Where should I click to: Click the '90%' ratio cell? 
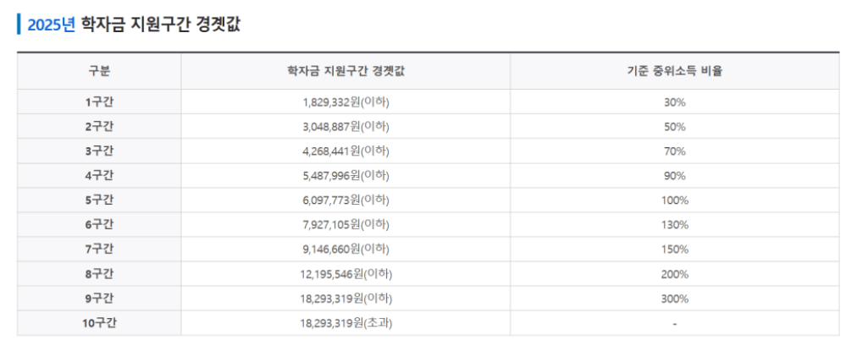pyautogui.click(x=675, y=176)
